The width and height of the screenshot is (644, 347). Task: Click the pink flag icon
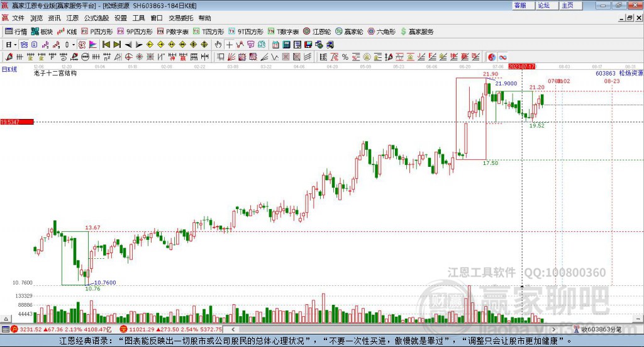(x=93, y=45)
